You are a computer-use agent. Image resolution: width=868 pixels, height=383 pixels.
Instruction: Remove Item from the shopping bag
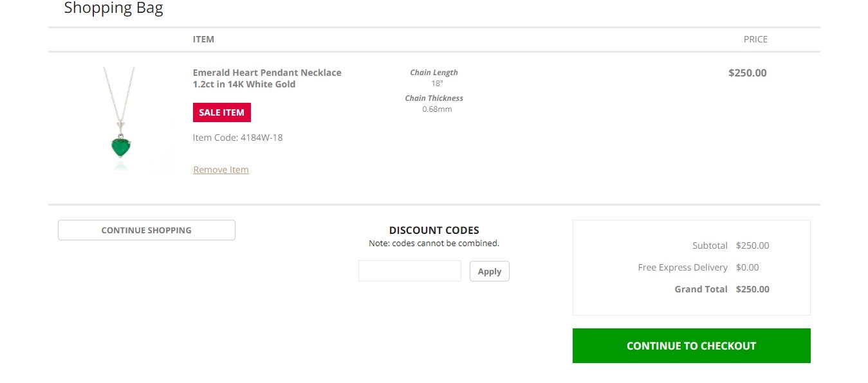221,170
